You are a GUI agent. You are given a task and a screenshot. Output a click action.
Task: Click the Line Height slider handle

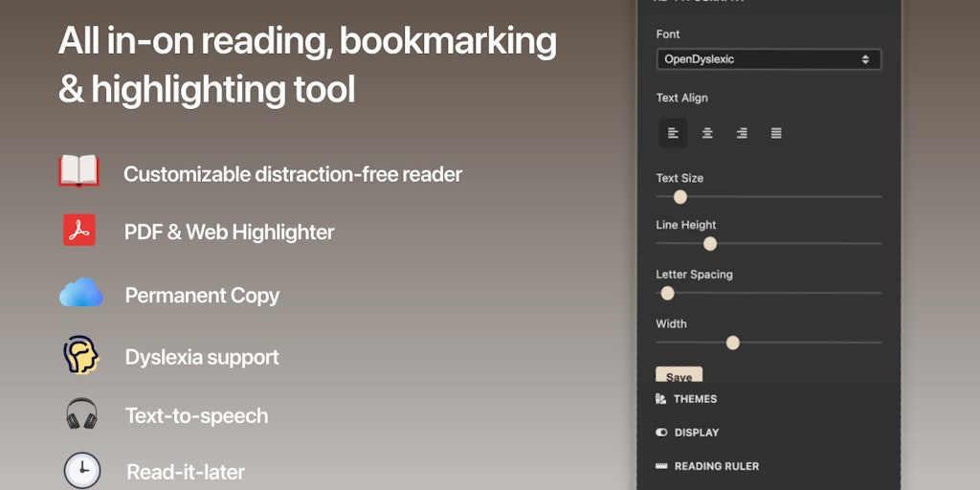710,244
